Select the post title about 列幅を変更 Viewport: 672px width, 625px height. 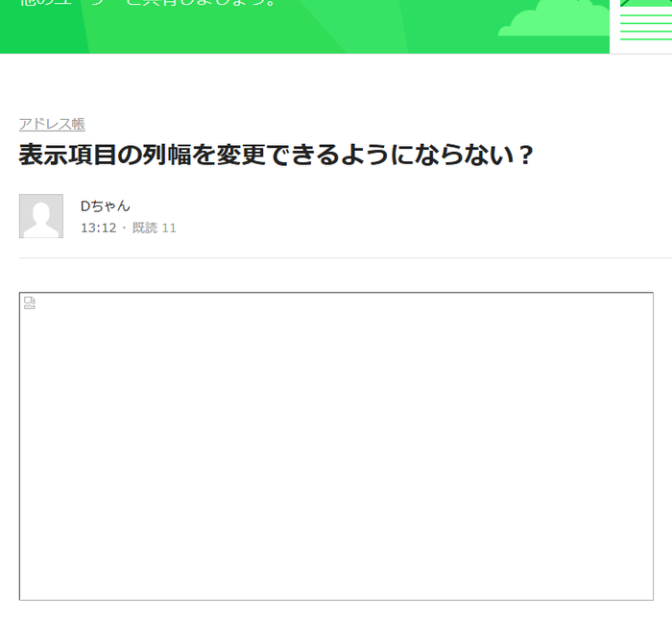point(276,155)
